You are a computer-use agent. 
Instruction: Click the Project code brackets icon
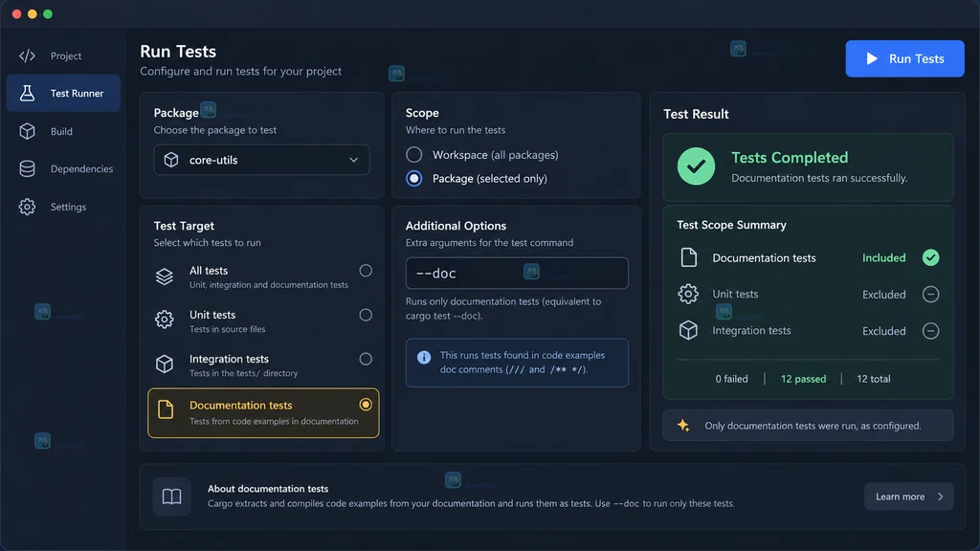pos(27,55)
